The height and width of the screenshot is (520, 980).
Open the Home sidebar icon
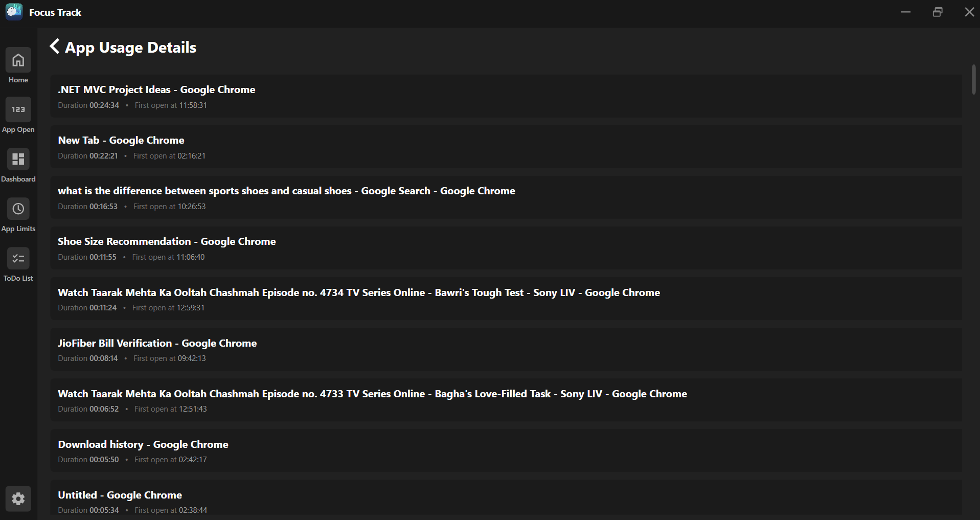18,60
